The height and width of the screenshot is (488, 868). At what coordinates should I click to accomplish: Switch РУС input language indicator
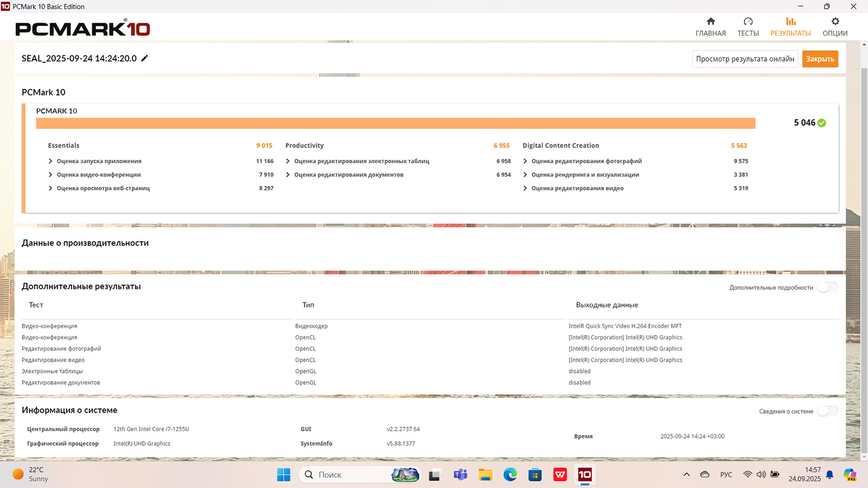pyautogui.click(x=726, y=474)
